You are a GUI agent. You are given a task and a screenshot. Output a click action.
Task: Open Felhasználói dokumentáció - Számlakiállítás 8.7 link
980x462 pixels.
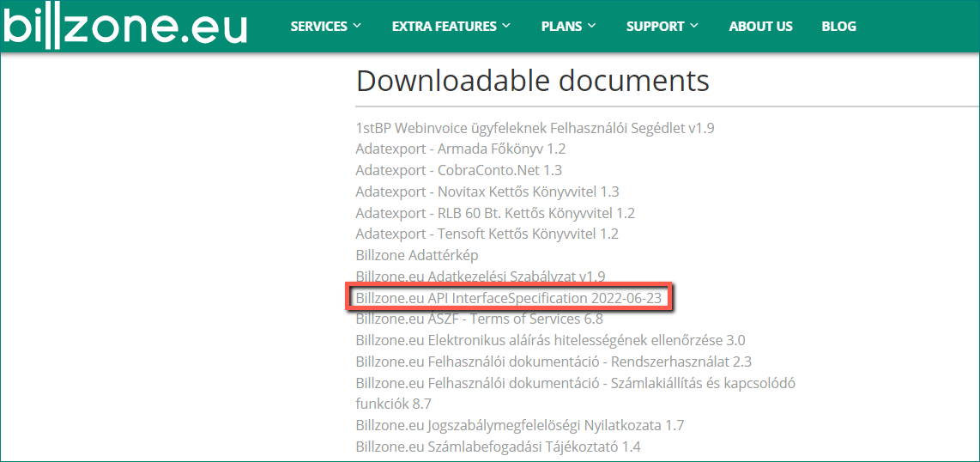[575, 393]
